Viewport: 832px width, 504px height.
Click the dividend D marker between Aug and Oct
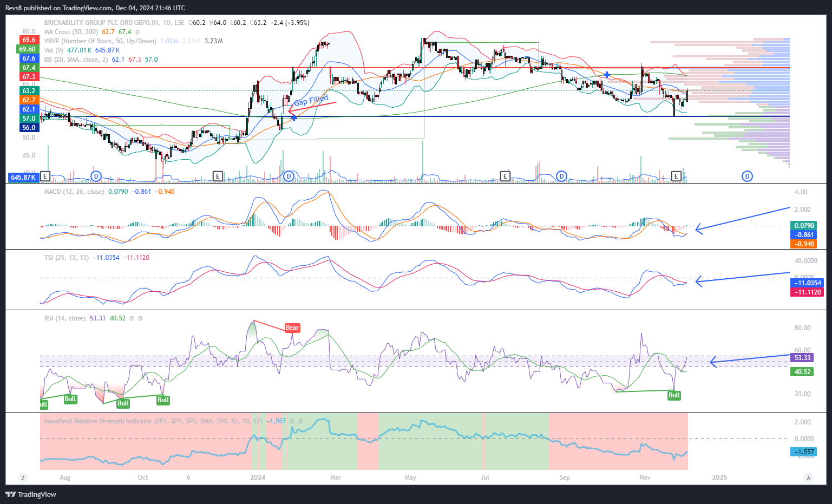96,176
